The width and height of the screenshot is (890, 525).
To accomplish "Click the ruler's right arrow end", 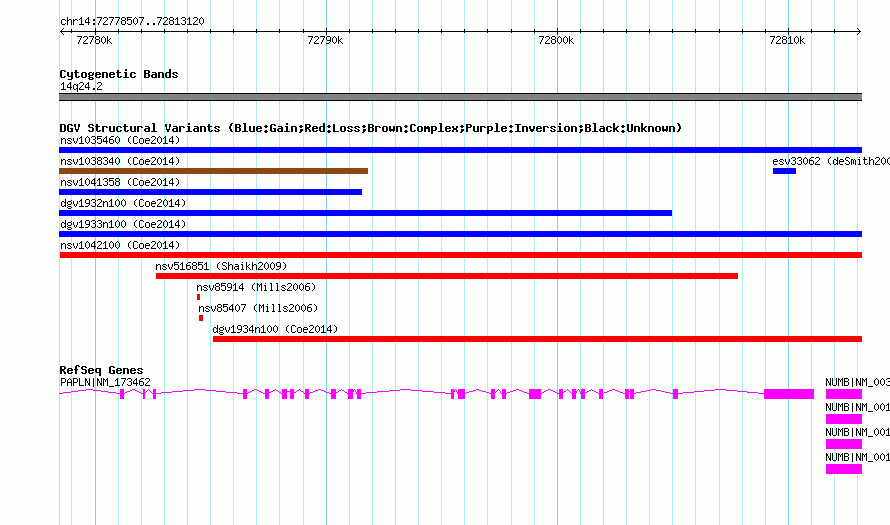I will click(859, 32).
